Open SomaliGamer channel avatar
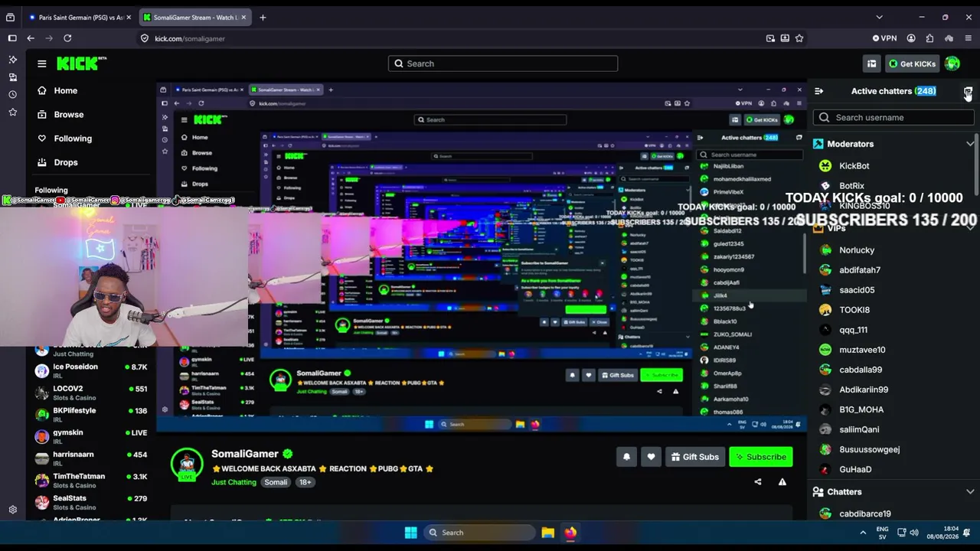Viewport: 980px width, 551px height. [x=186, y=465]
